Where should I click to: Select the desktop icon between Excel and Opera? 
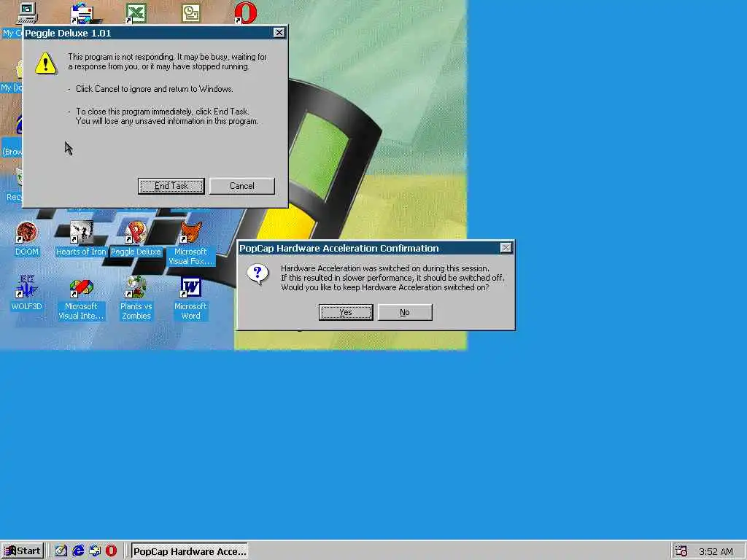point(190,13)
